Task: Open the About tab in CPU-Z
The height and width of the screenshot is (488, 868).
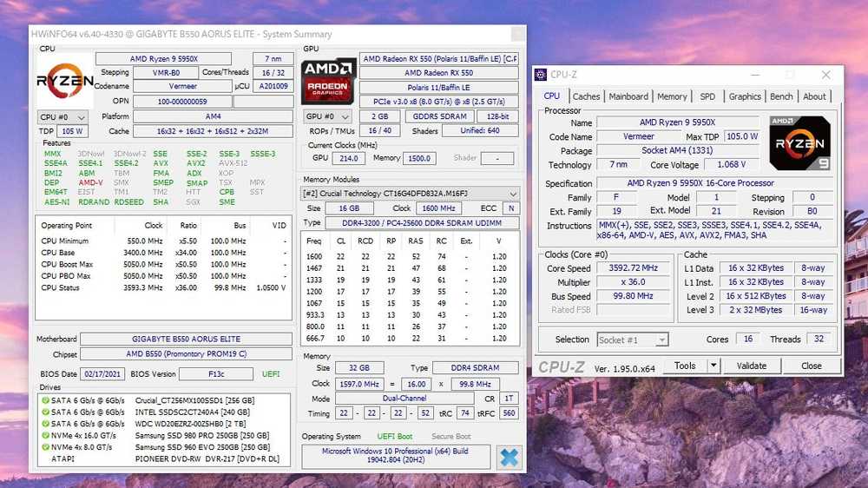Action: [814, 97]
